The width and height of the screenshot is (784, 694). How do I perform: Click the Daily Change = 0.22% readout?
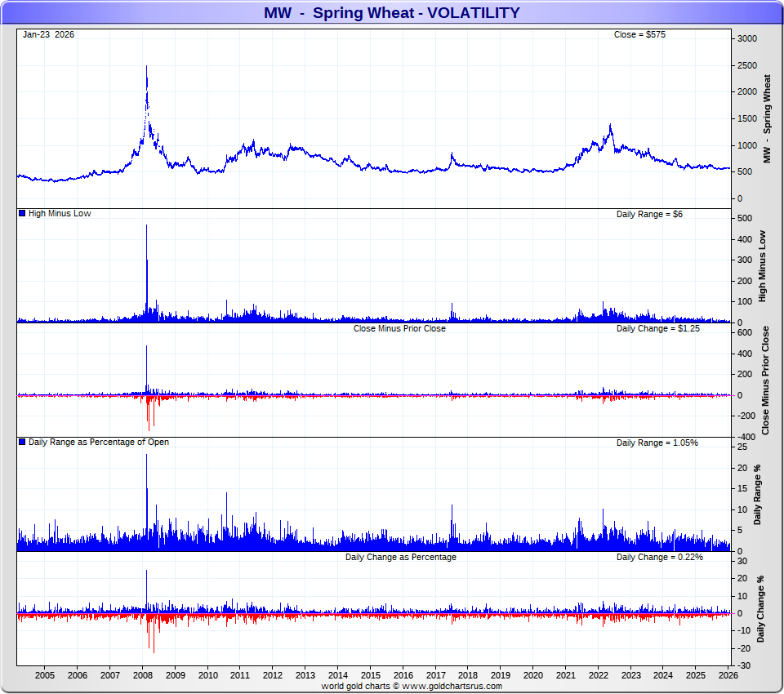click(659, 557)
